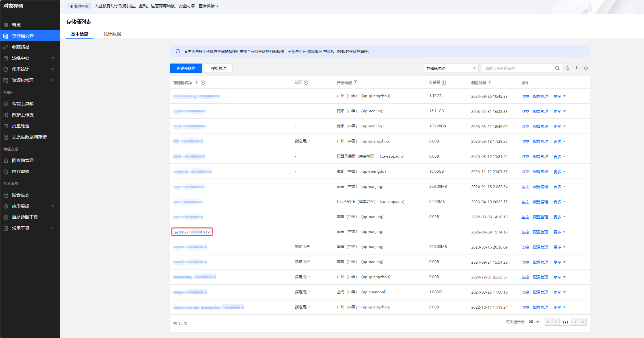
Task: Go to next page pagination arrow
Action: [x=576, y=322]
